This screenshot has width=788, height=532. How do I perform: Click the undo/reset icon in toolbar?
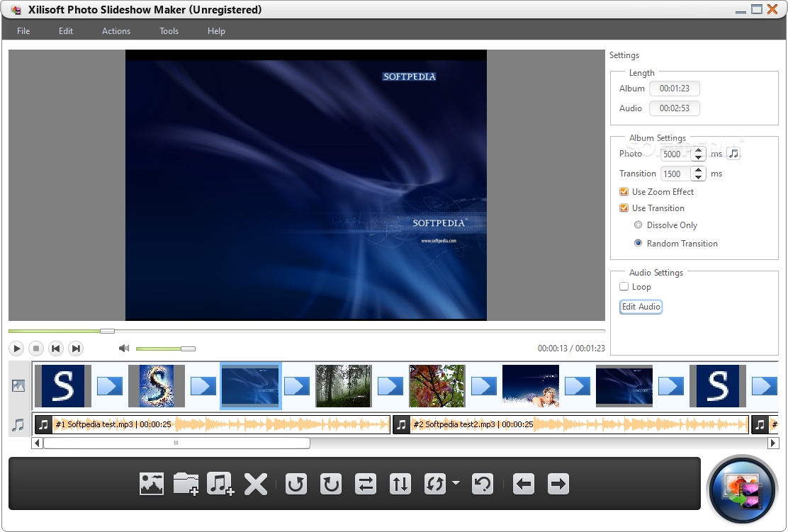click(483, 485)
